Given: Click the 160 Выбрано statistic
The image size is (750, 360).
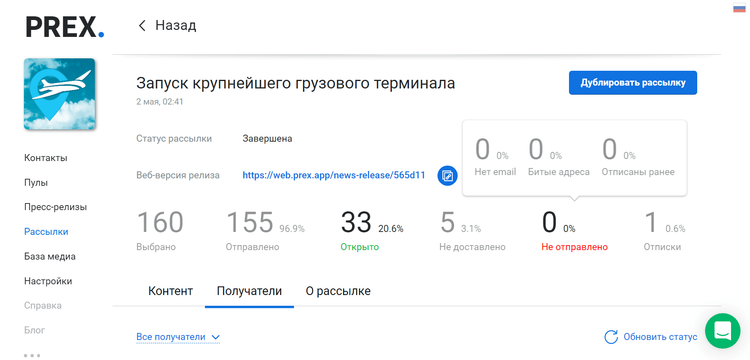Looking at the screenshot, I should 160,230.
